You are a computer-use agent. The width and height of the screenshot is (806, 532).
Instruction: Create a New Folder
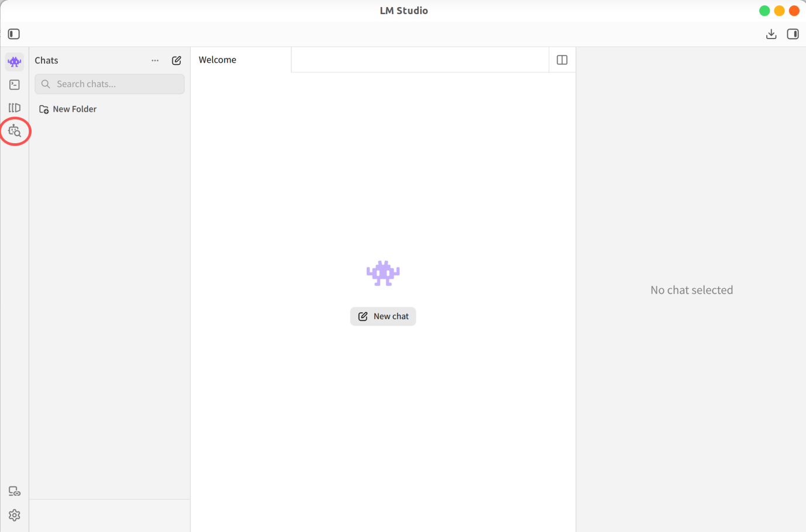pos(68,109)
